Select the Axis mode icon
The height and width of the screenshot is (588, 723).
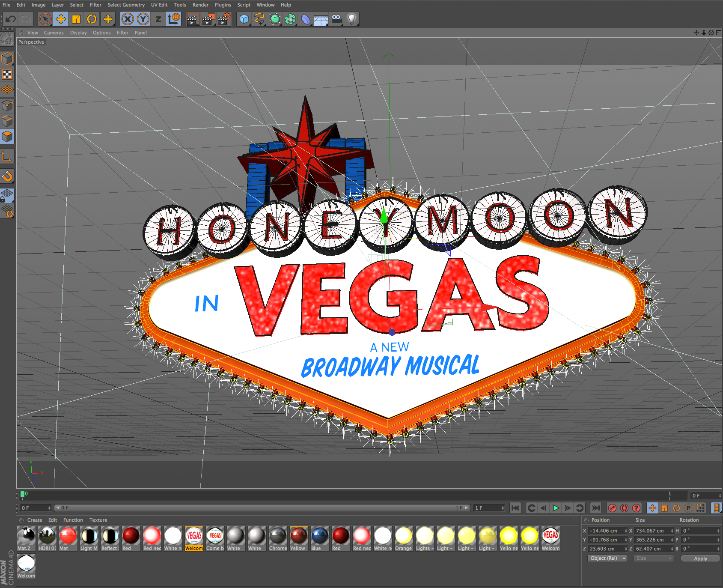[x=7, y=157]
